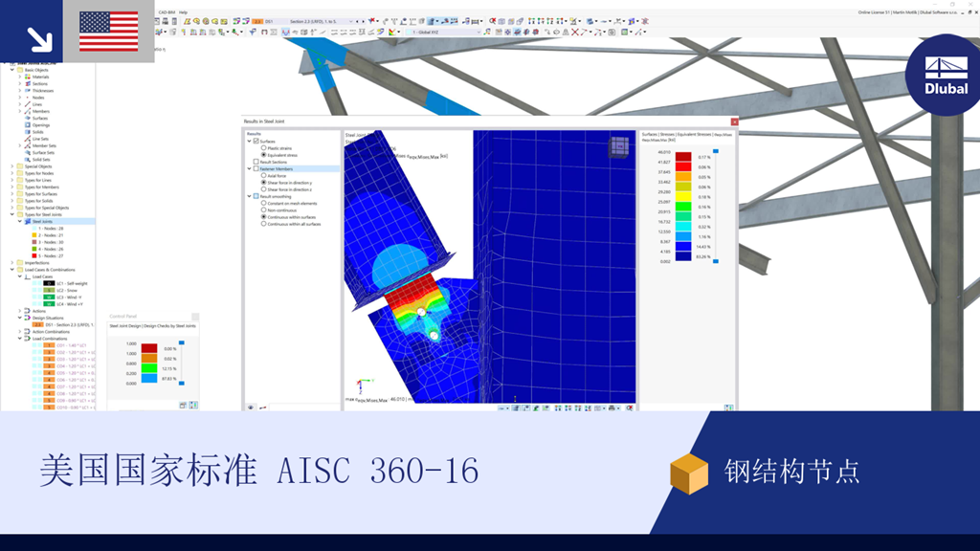Select '1 - Nodes : 28' steel joint
Viewport: 980px width, 551px height.
(x=51, y=228)
